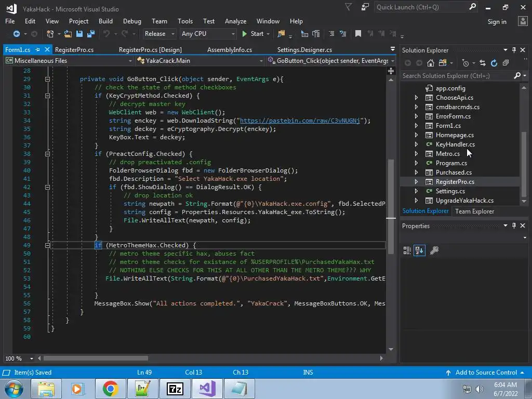
Task: Click the New Project toolbar icon
Action: [50, 34]
